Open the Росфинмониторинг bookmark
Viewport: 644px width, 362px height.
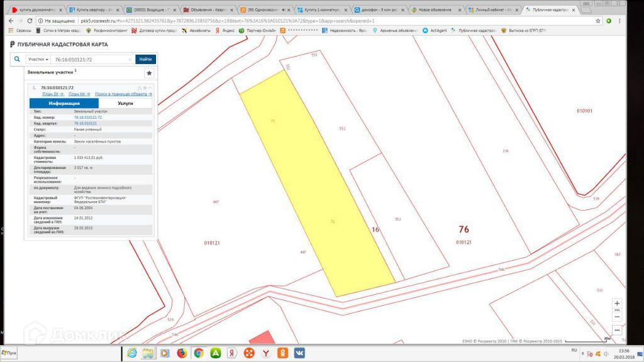pyautogui.click(x=107, y=30)
